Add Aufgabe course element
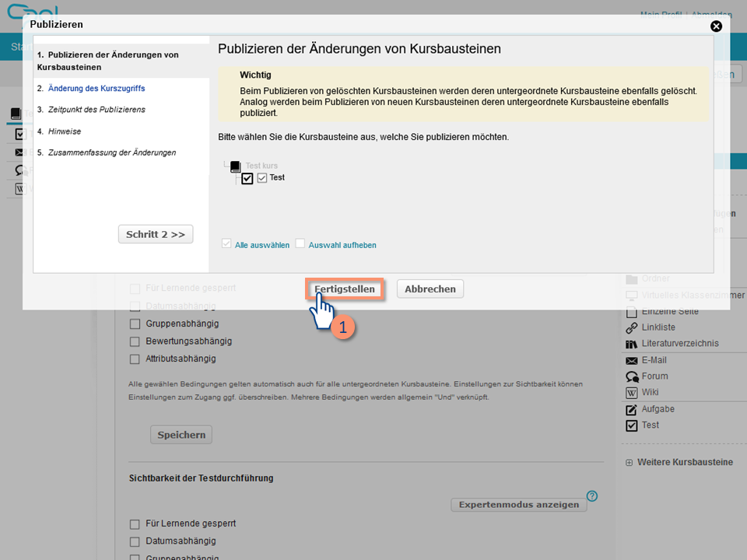The image size is (747, 560). click(x=658, y=409)
